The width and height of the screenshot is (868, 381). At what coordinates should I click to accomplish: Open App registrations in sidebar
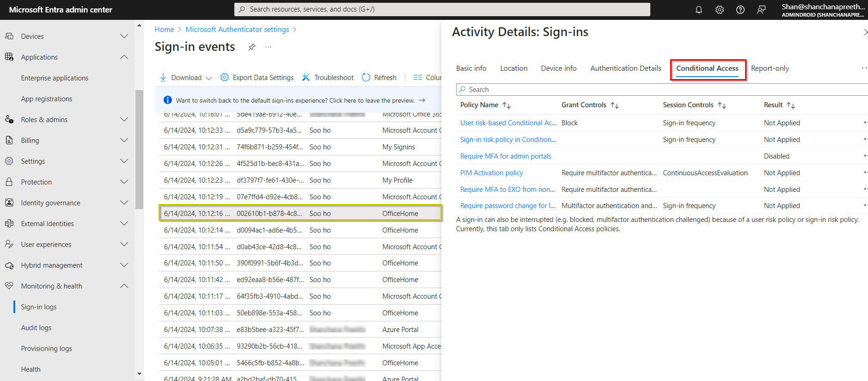pos(47,99)
